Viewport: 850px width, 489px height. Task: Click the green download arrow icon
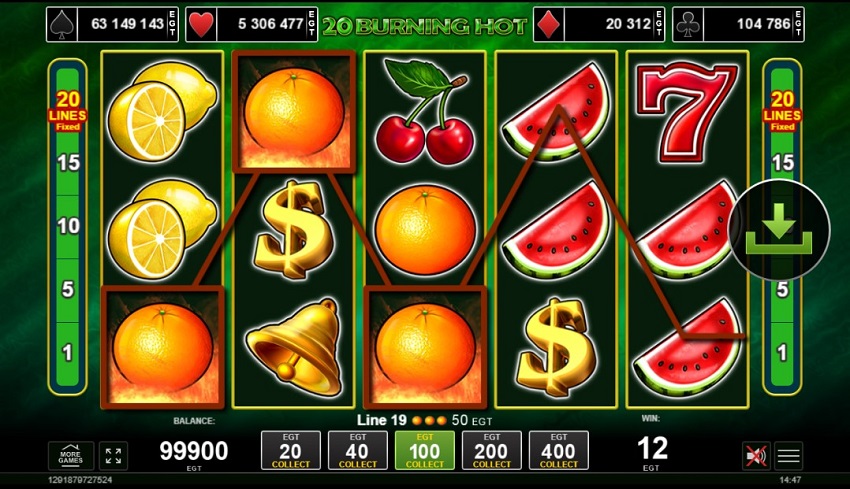(779, 229)
